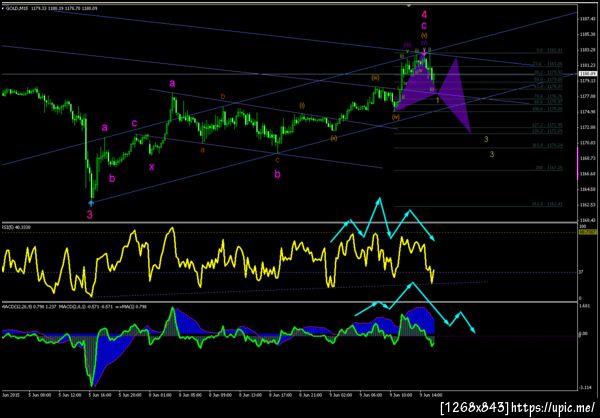The image size is (600, 418).
Task: Click the magenta "x" wave label
Action: coord(152,167)
